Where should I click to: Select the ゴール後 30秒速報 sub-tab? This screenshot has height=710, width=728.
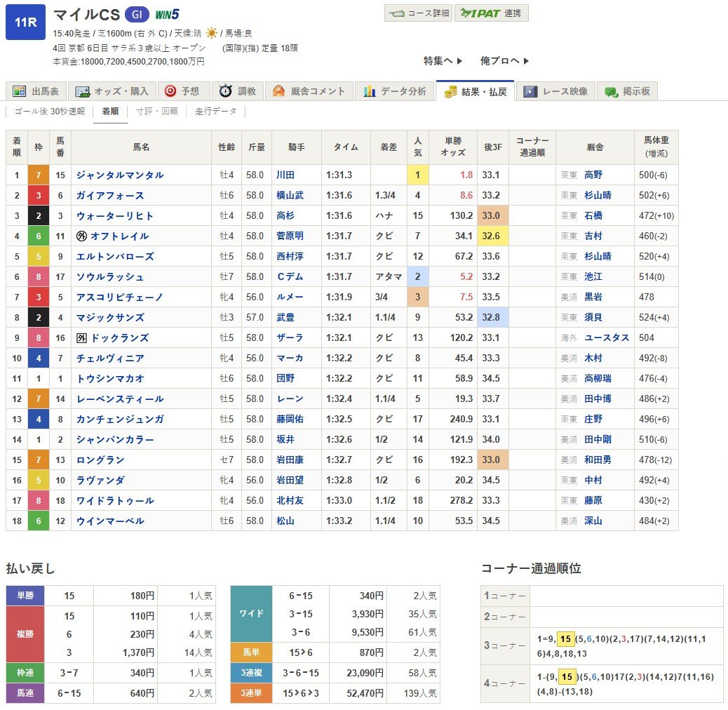point(49,111)
